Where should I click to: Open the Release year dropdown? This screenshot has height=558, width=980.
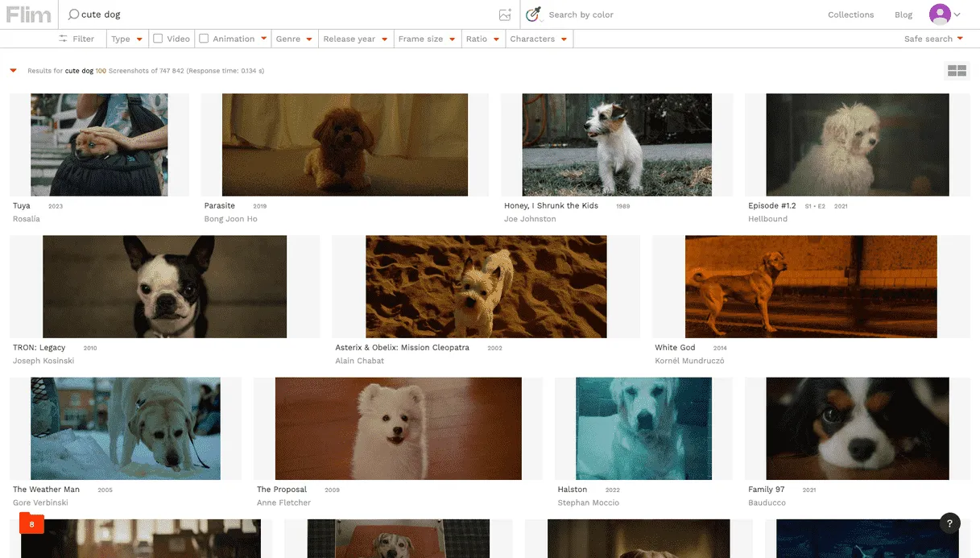click(x=355, y=39)
